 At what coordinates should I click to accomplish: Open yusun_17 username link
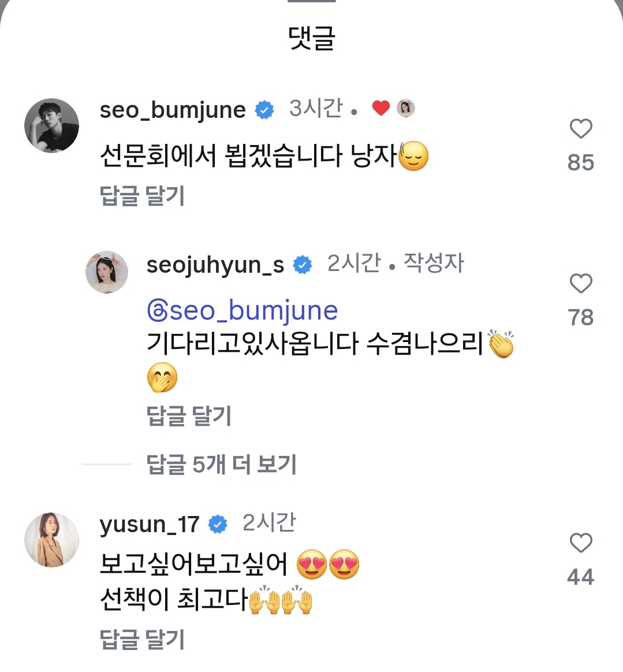(x=150, y=524)
